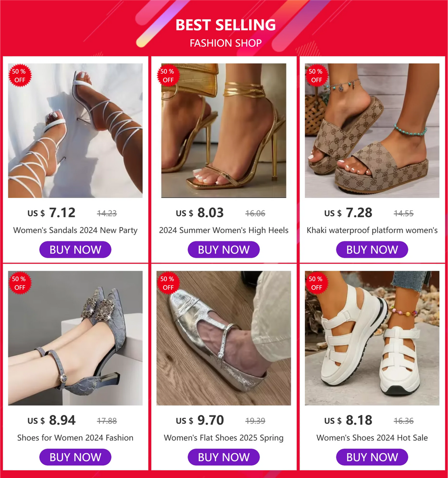Buy the Khaki waterproof platform women's slides now
Viewport: 448px width, 478px height.
(x=372, y=250)
